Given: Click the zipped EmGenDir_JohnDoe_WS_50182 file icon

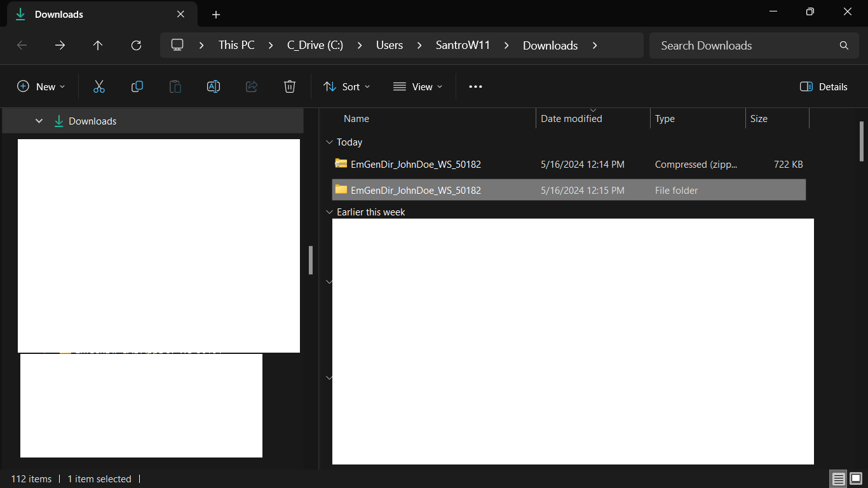Looking at the screenshot, I should tap(341, 164).
